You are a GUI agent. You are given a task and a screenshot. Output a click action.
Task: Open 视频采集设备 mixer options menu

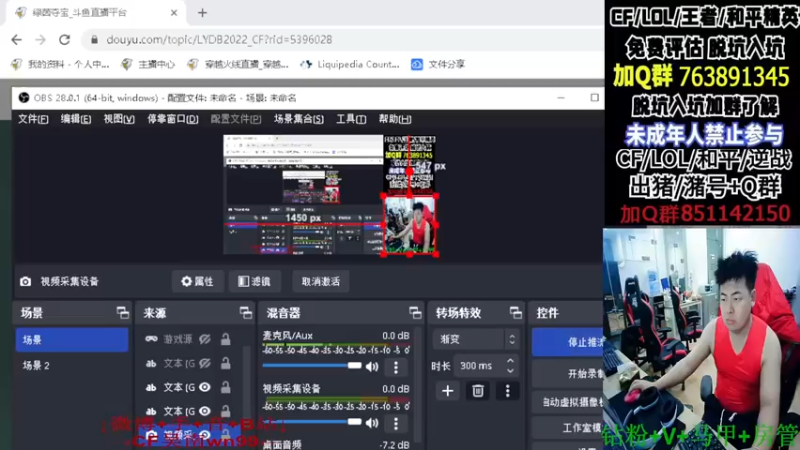pyautogui.click(x=395, y=423)
